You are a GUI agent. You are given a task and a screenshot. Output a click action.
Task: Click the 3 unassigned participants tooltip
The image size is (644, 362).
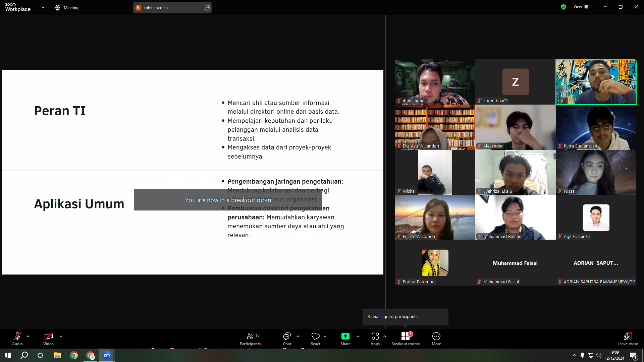click(x=405, y=317)
